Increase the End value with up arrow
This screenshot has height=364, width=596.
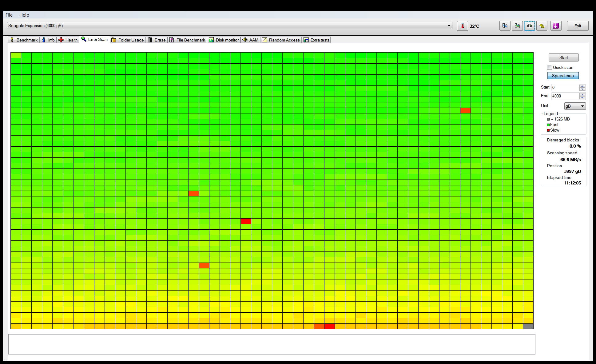click(x=582, y=94)
